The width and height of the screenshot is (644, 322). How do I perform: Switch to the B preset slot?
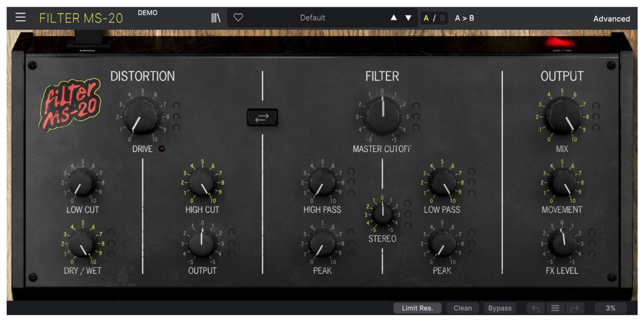point(442,18)
